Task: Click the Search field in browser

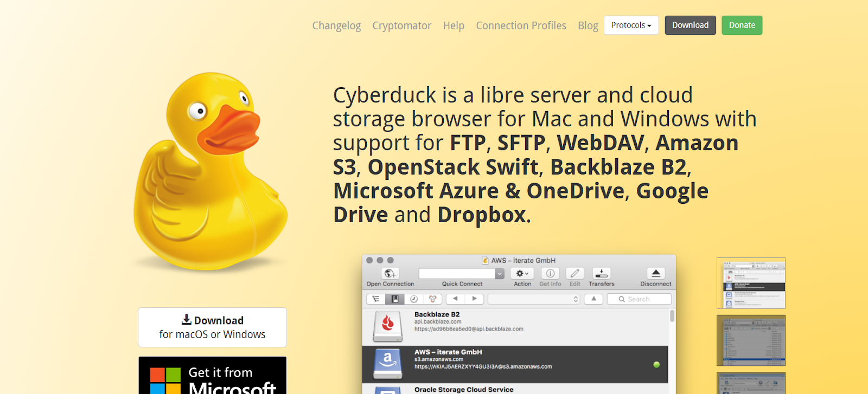Action: pos(639,299)
